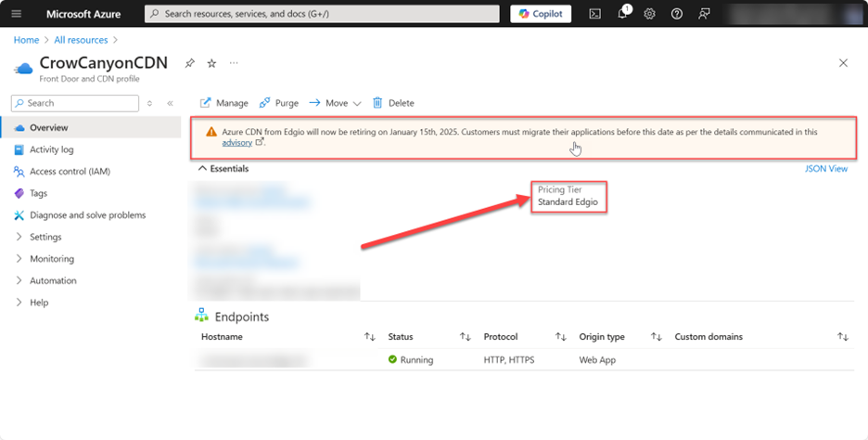The image size is (868, 440).
Task: Sort endpoints by Origin type
Action: pos(656,337)
